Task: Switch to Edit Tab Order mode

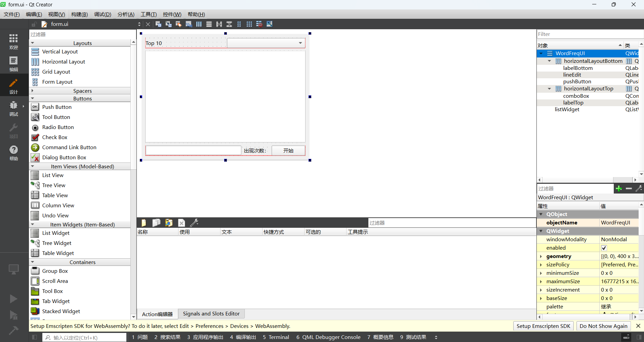Action: [189, 24]
